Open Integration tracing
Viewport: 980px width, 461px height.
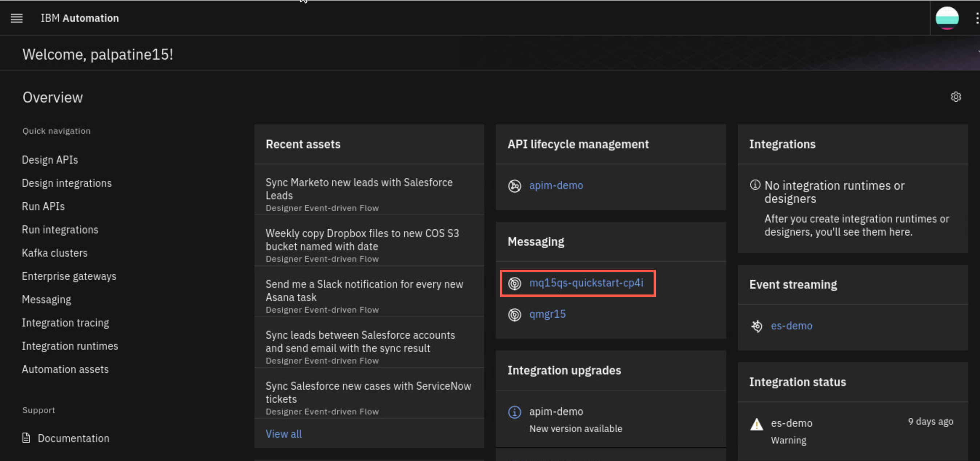tap(65, 323)
